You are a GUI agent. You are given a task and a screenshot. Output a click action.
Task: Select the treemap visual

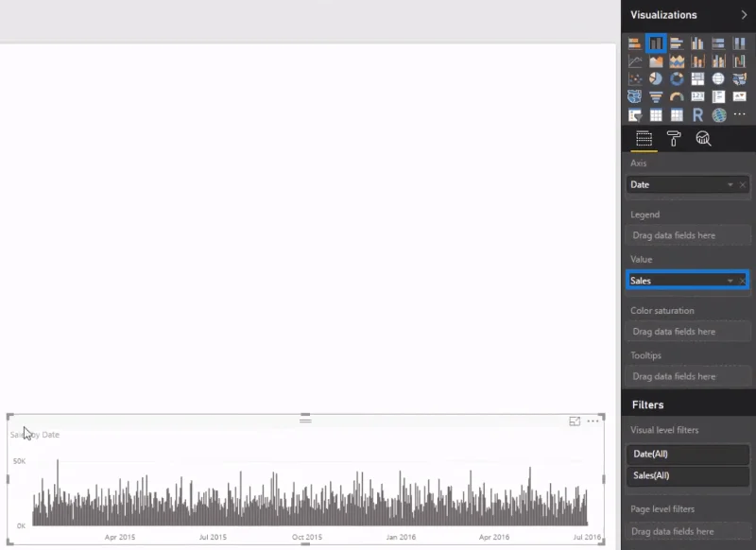(697, 78)
